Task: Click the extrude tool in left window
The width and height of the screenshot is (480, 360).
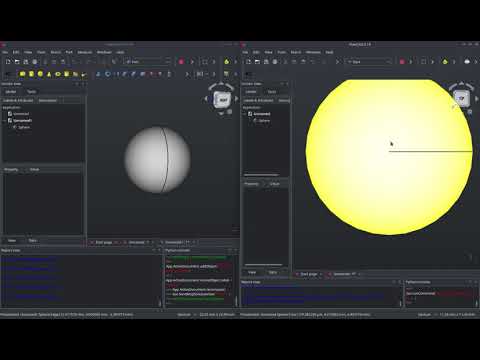Action: pyautogui.click(x=98, y=74)
